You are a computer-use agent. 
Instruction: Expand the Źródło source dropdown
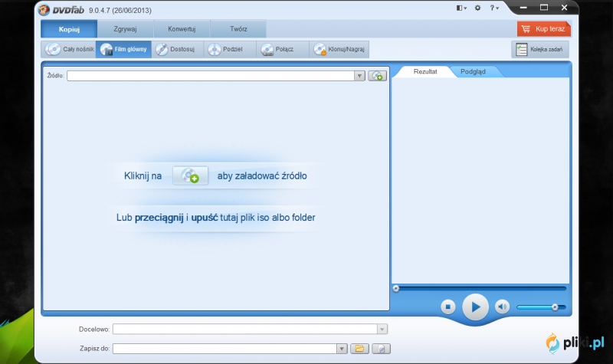[359, 76]
